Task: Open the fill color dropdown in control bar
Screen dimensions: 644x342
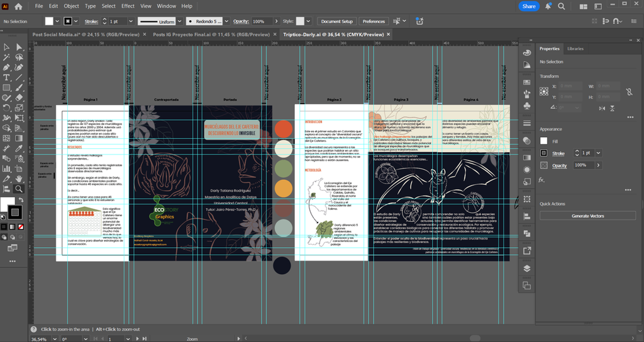Action: coord(57,21)
